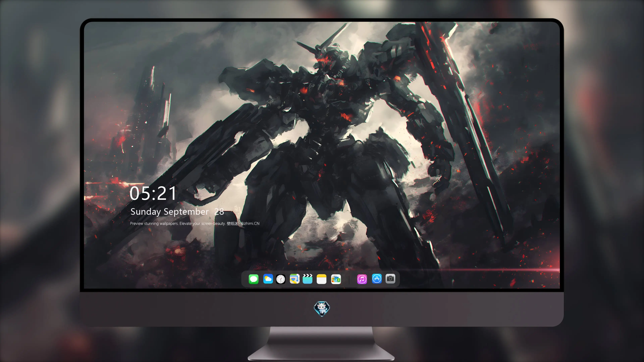Open the Notes app in the dock

point(321,279)
